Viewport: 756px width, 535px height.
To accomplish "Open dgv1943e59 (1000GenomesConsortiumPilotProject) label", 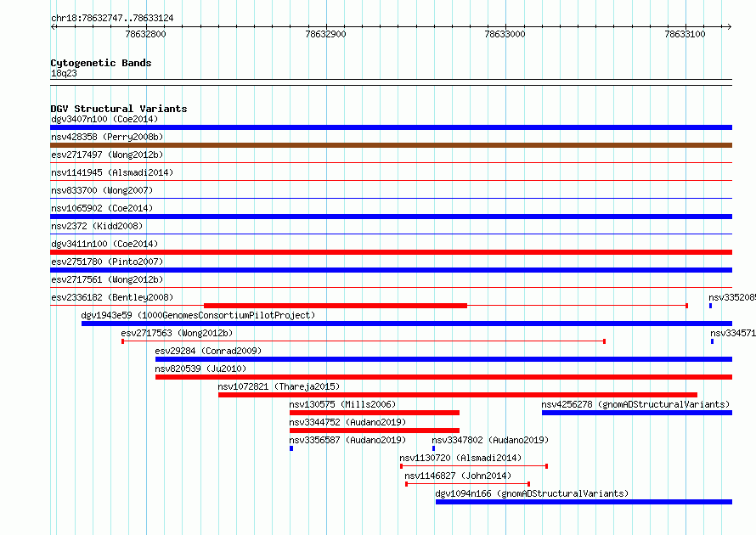I will tap(198, 315).
